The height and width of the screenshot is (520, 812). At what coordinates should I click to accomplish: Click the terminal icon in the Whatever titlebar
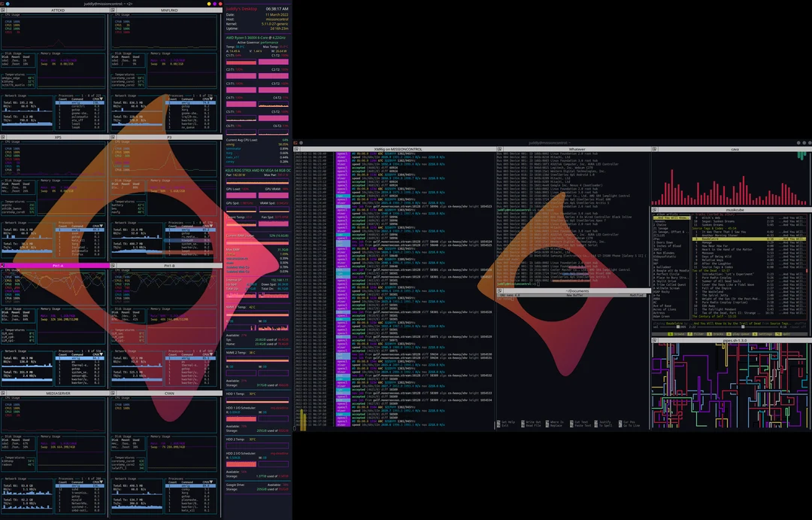click(499, 150)
